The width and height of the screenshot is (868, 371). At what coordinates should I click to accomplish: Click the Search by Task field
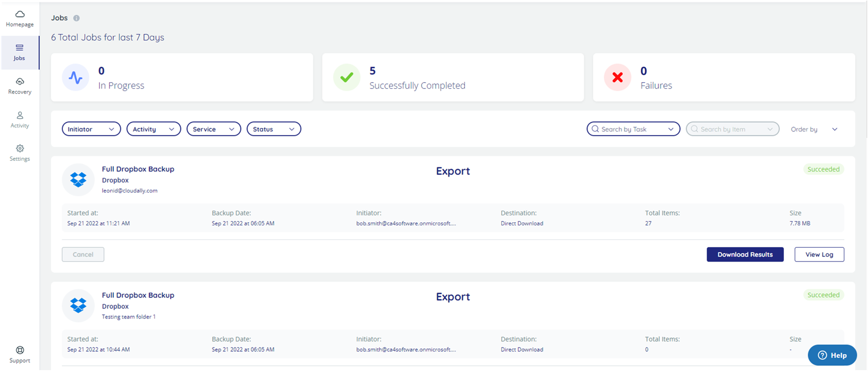[633, 129]
